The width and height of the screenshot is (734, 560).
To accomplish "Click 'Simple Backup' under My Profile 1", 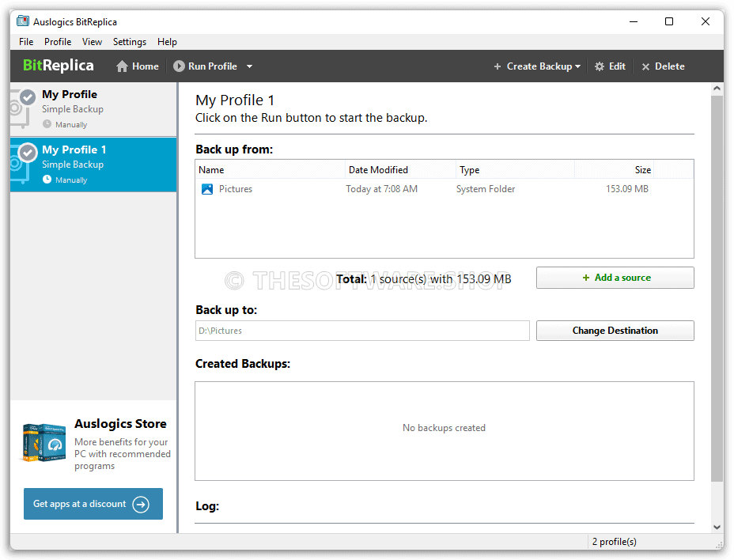I will (73, 165).
